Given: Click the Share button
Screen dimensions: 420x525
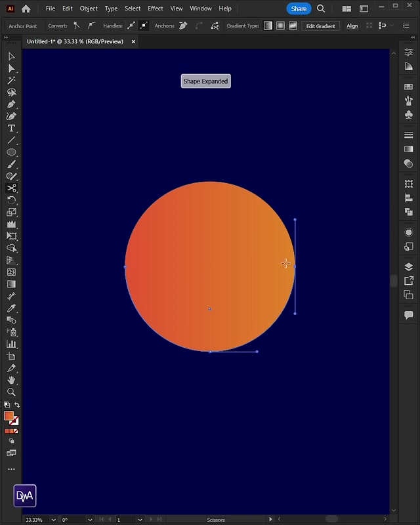Looking at the screenshot, I should (299, 9).
